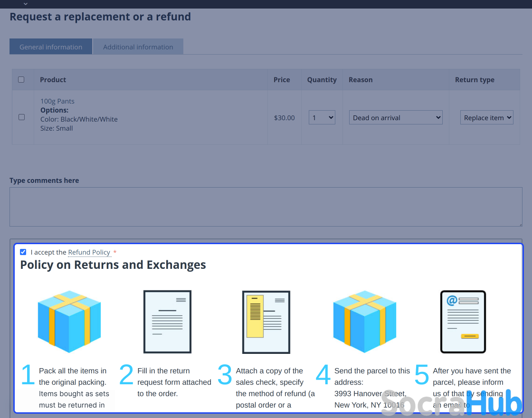
Task: Check the 100g Pants row checkbox
Action: coord(21,117)
